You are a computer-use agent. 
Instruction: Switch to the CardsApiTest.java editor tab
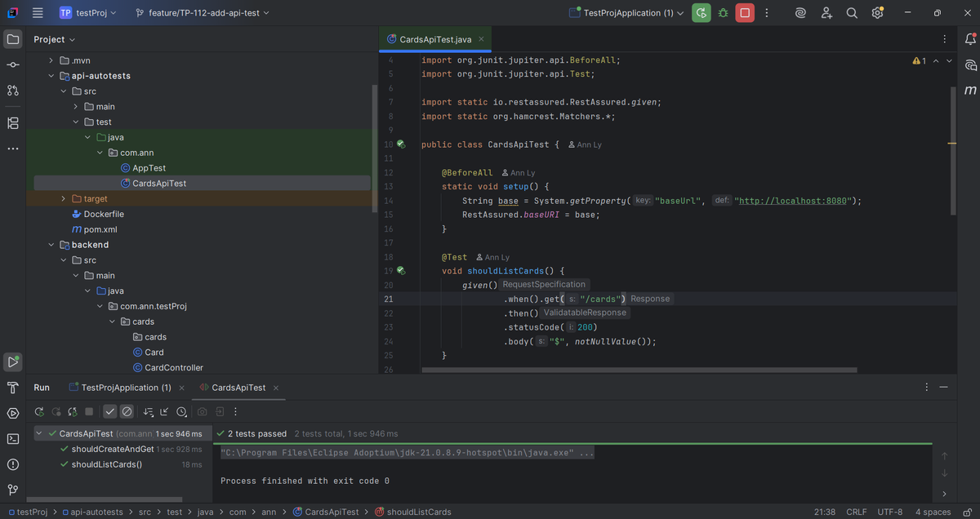[434, 39]
